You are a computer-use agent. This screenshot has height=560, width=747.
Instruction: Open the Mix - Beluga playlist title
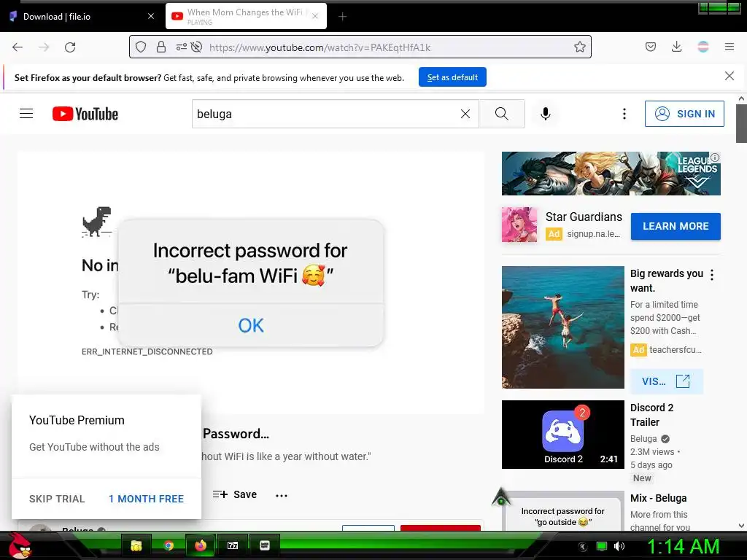pyautogui.click(x=659, y=498)
